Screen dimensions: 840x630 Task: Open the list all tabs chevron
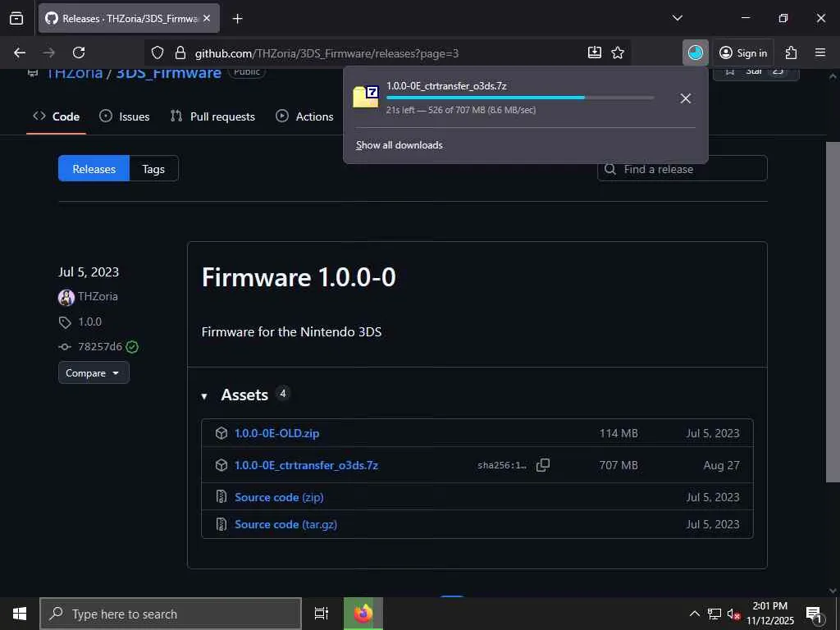point(677,18)
